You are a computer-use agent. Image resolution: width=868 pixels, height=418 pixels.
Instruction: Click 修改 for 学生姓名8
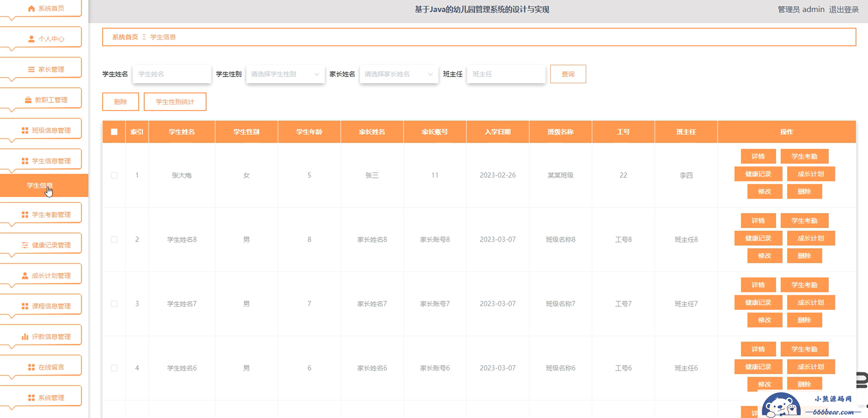pos(764,256)
